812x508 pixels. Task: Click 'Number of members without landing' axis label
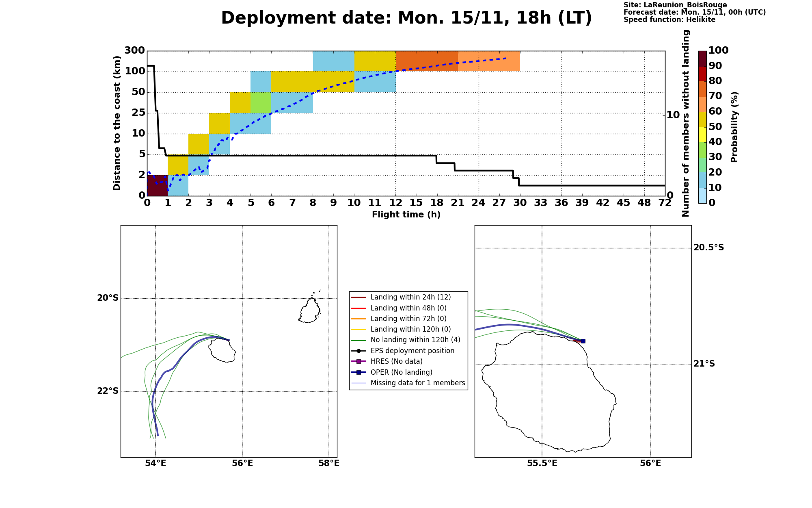(686, 123)
